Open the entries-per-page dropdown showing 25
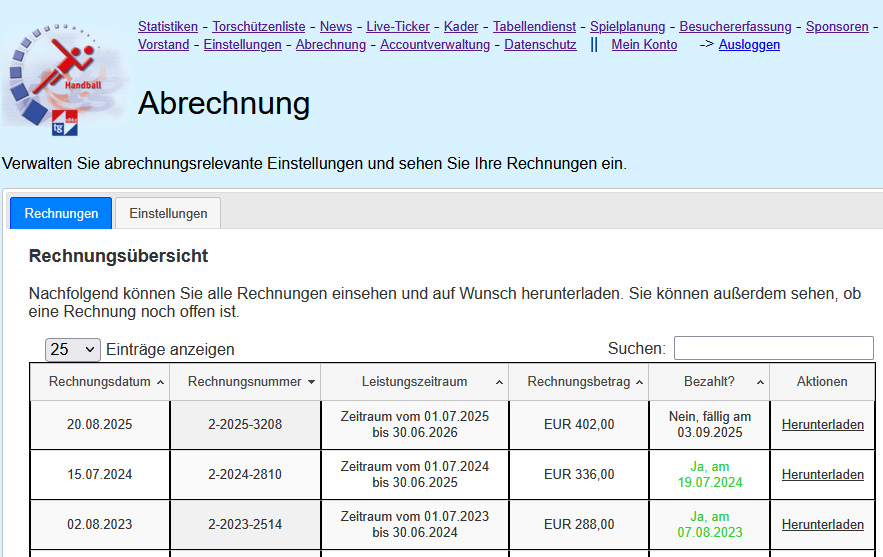This screenshot has height=557, width=883. pyautogui.click(x=73, y=349)
